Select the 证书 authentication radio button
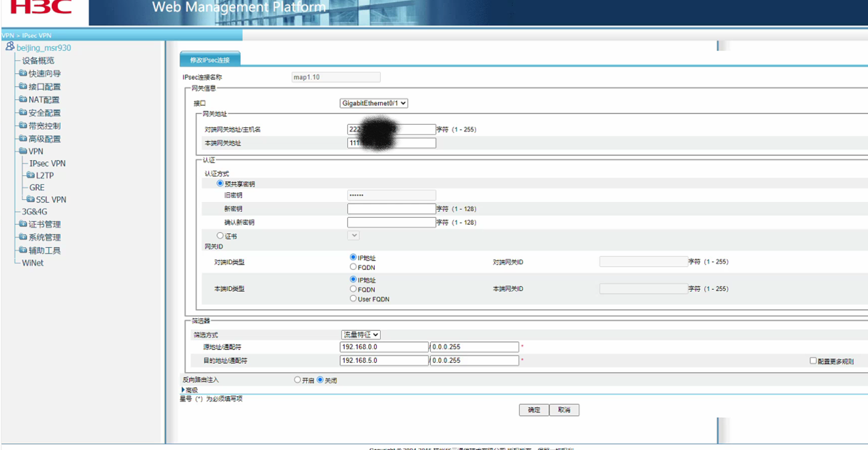This screenshot has height=450, width=868. [x=220, y=236]
